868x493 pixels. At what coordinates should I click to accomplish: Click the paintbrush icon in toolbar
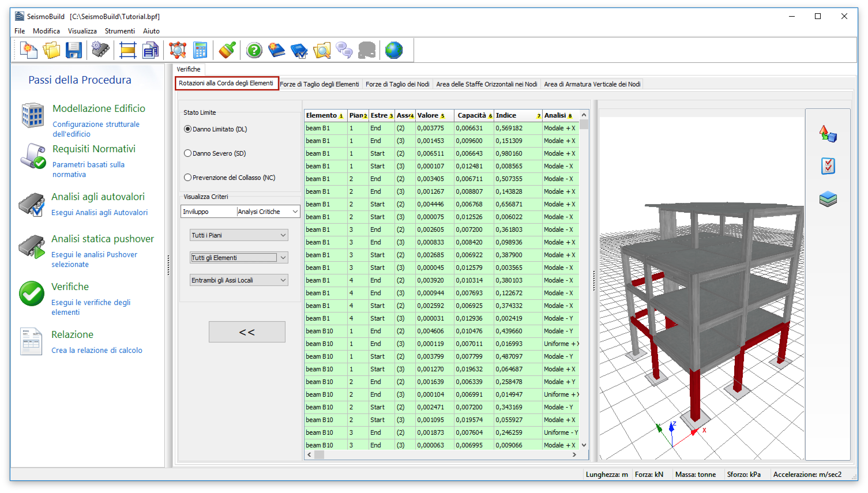pyautogui.click(x=227, y=51)
